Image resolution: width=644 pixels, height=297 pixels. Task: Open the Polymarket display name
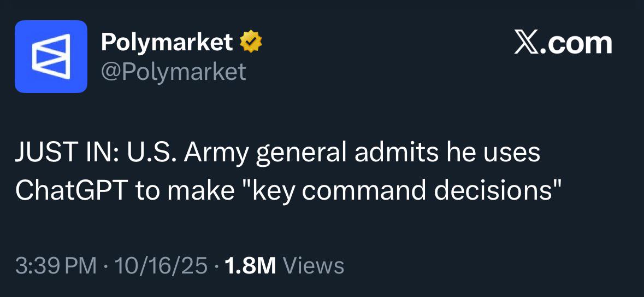[x=167, y=42]
